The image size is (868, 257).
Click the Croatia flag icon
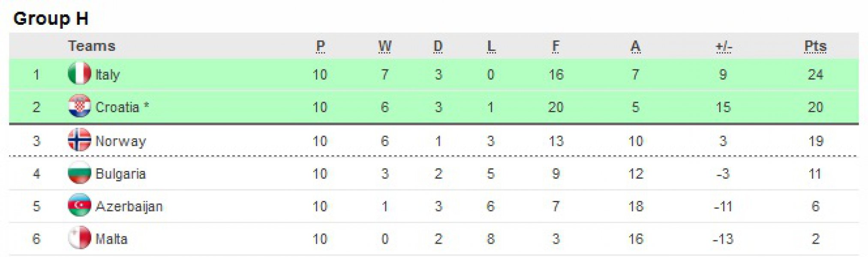point(79,106)
